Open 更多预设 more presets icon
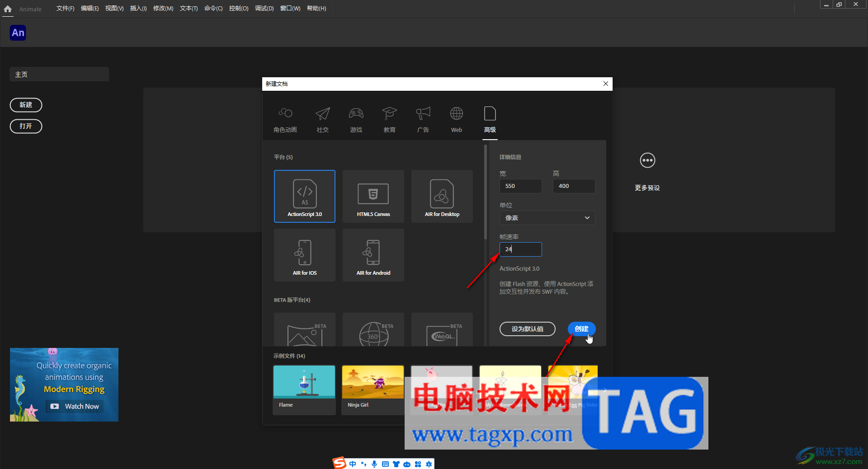The image size is (868, 469). (x=647, y=160)
